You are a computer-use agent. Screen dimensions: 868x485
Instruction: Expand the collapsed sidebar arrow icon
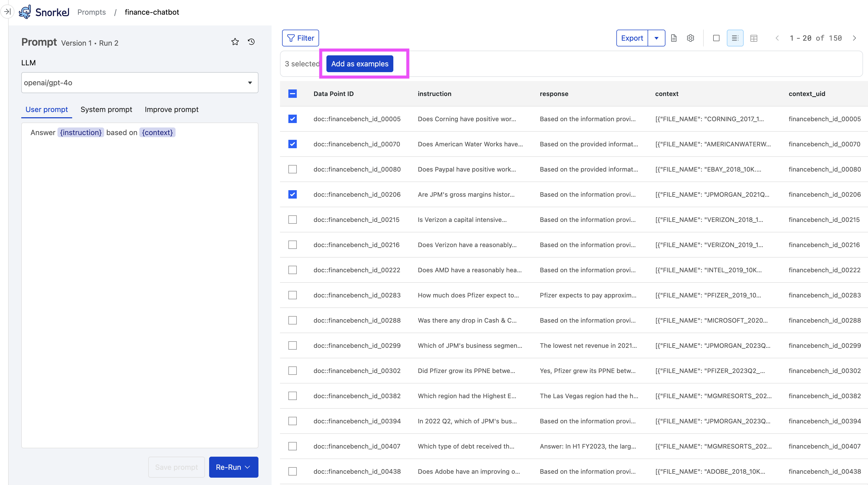(x=7, y=12)
